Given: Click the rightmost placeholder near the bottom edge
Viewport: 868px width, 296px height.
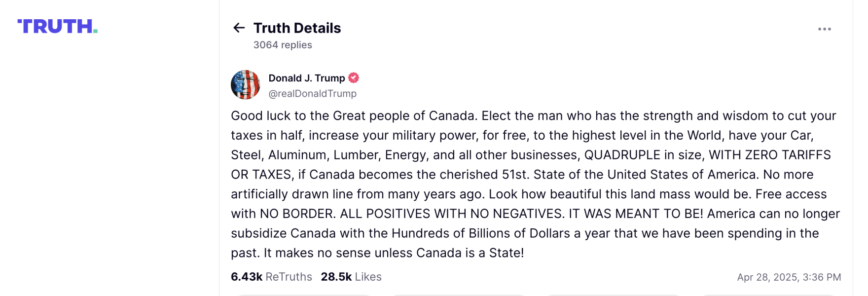Looking at the screenshot, I should (768, 294).
